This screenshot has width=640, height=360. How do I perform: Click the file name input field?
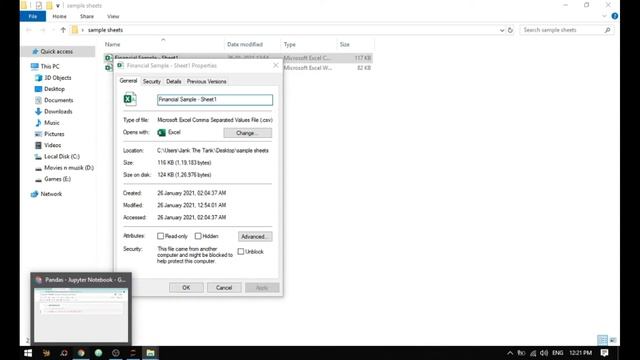point(215,100)
